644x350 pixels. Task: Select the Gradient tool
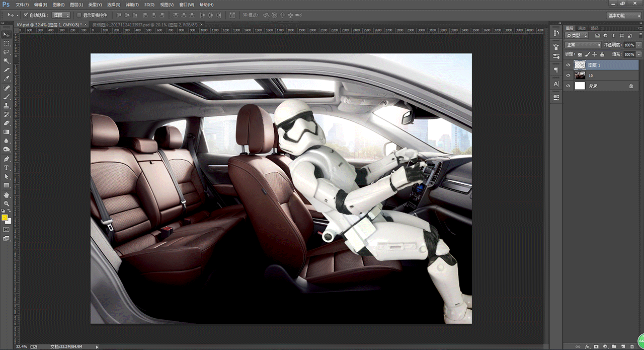click(x=7, y=132)
